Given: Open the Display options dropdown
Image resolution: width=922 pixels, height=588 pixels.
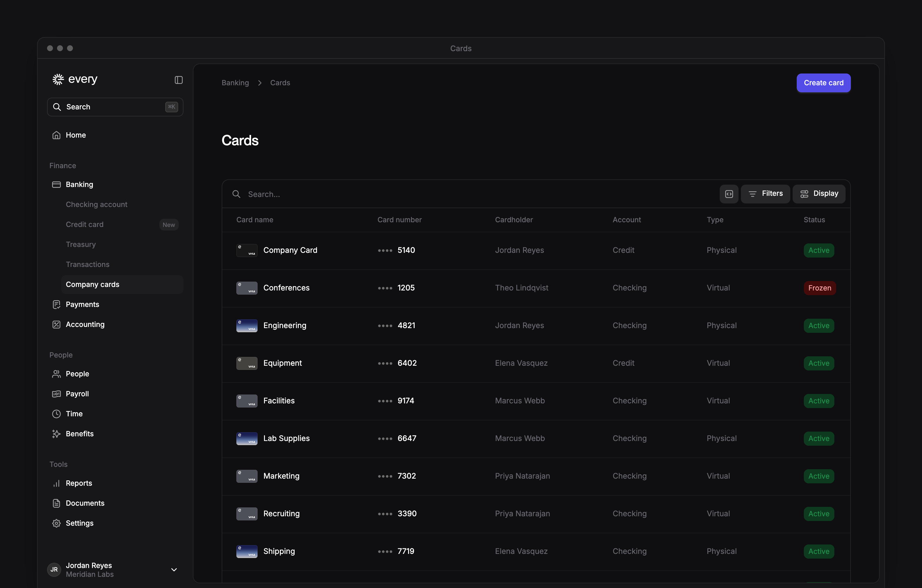Looking at the screenshot, I should tap(819, 194).
